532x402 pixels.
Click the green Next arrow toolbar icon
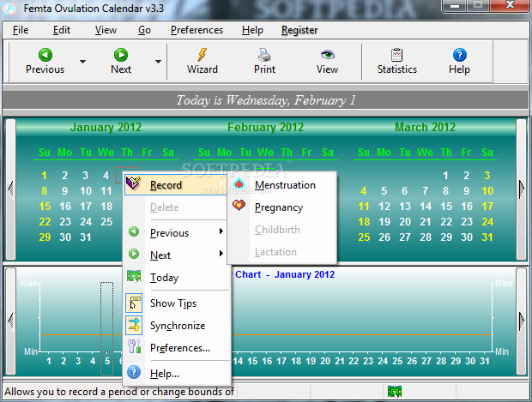pos(121,55)
